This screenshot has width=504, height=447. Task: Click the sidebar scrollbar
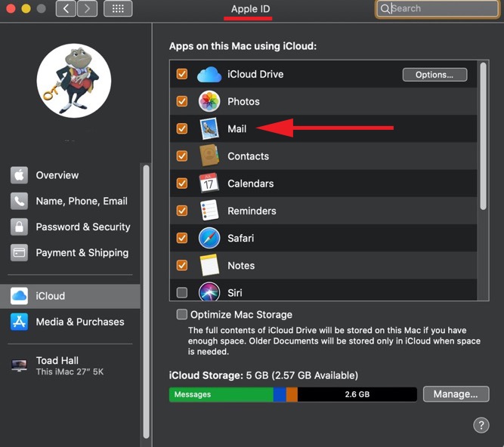[146, 302]
